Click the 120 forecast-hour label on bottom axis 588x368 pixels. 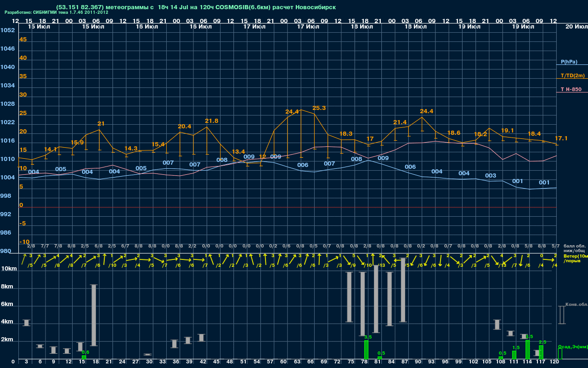554,362
